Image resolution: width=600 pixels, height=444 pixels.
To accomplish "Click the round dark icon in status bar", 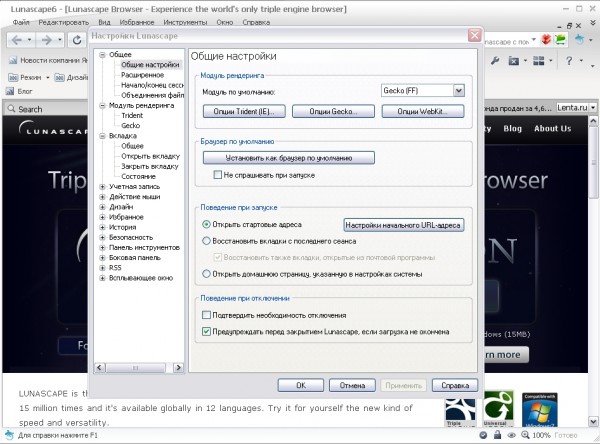I will (x=483, y=435).
